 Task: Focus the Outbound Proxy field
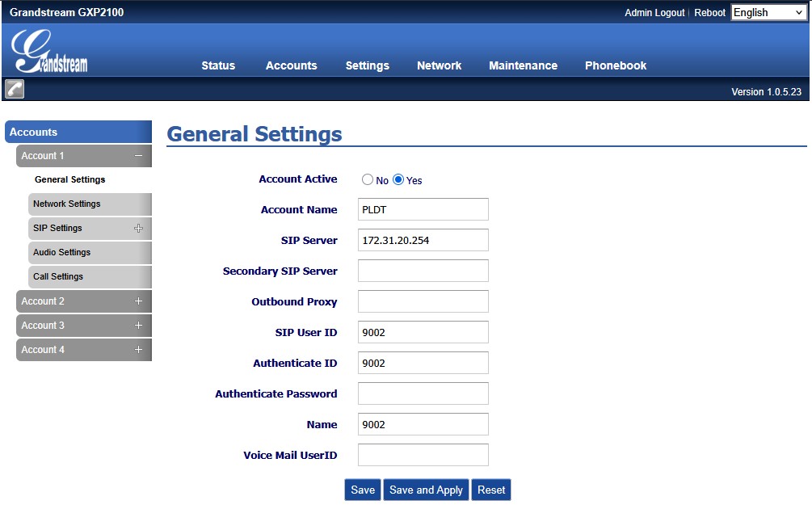pos(423,301)
